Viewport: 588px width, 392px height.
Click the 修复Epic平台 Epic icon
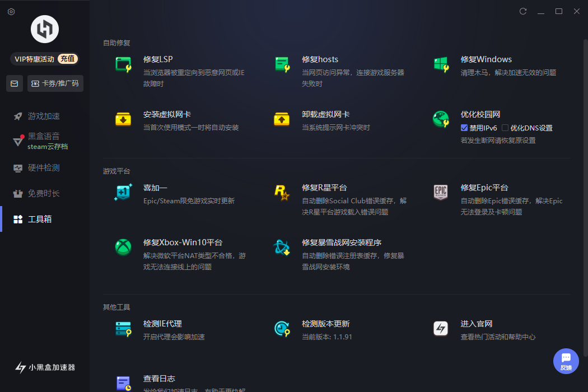(441, 193)
